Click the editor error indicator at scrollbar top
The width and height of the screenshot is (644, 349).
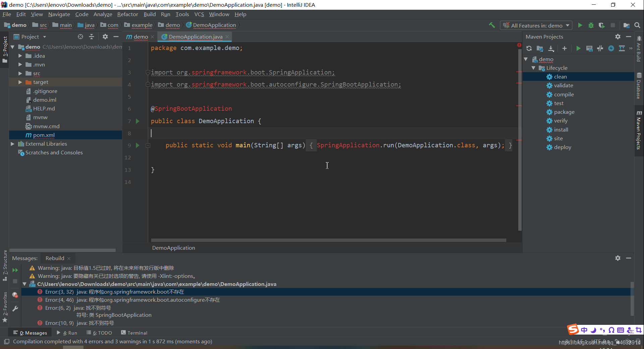[x=519, y=45]
